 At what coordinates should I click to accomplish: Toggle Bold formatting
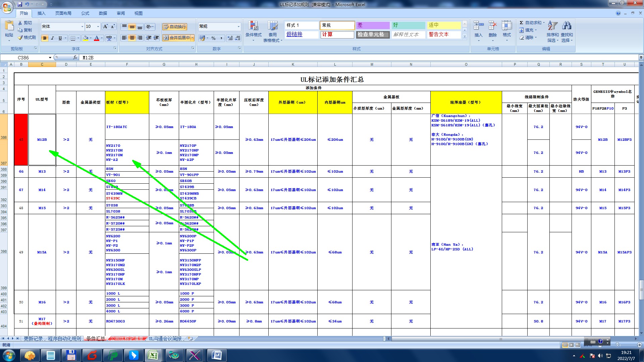click(x=45, y=38)
